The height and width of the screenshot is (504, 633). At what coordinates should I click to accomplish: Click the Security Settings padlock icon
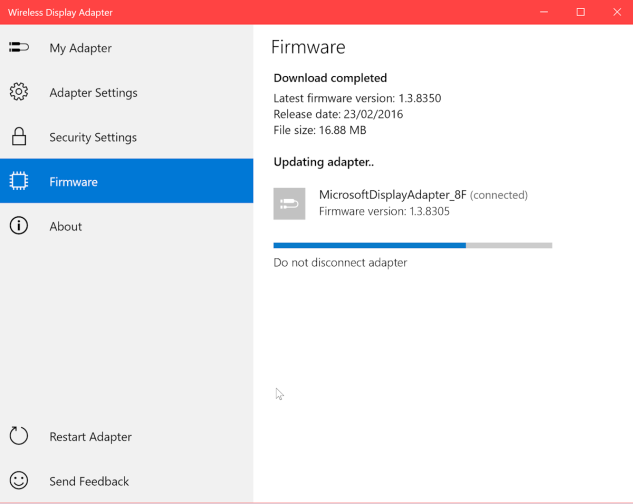click(x=19, y=137)
